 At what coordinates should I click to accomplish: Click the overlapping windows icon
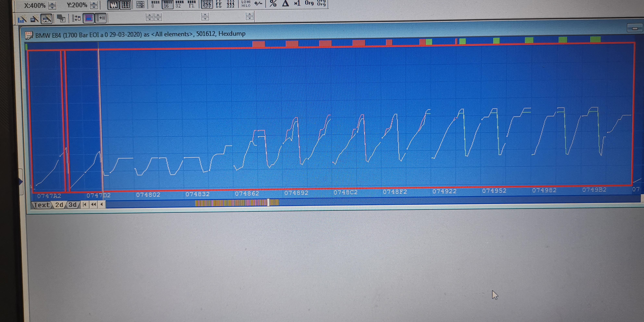[x=61, y=19]
